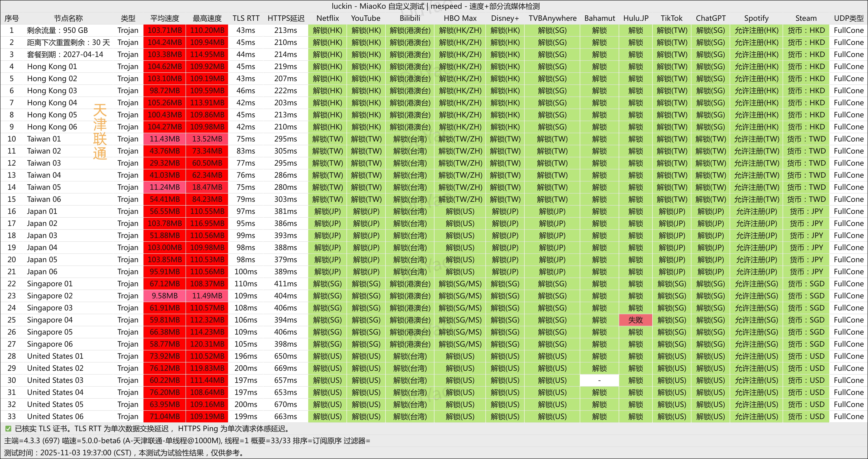Viewport: 868px width, 459px height.
Task: Click the TLS RTT column header
Action: pos(246,18)
